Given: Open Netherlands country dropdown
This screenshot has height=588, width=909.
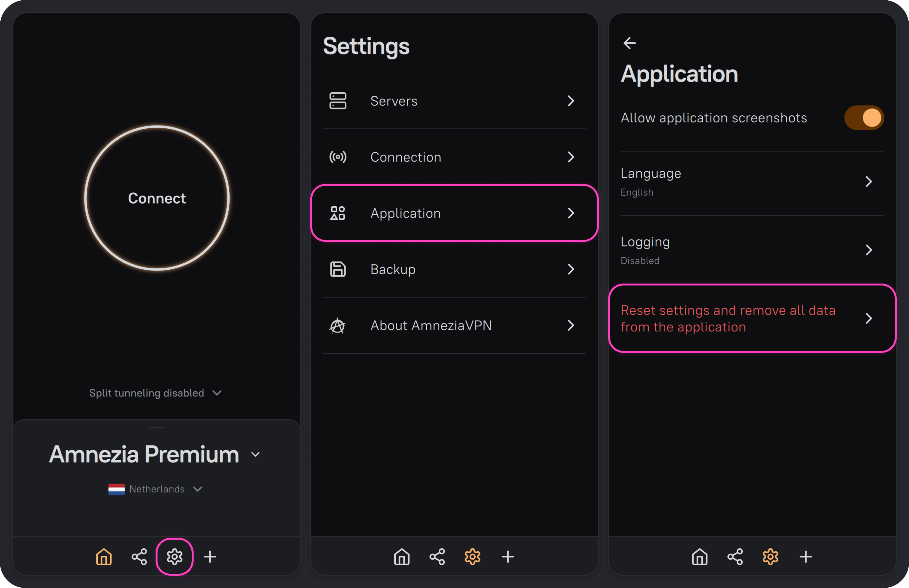Looking at the screenshot, I should point(156,489).
